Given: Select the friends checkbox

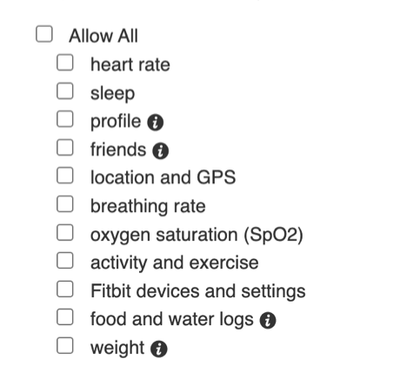Looking at the screenshot, I should tap(65, 147).
